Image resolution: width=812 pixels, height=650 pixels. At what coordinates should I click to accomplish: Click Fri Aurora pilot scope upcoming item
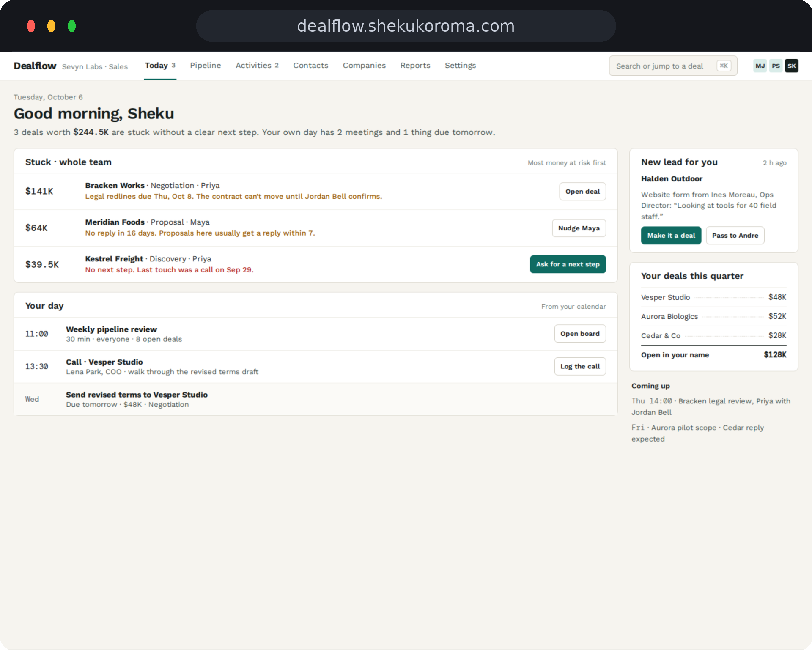698,433
